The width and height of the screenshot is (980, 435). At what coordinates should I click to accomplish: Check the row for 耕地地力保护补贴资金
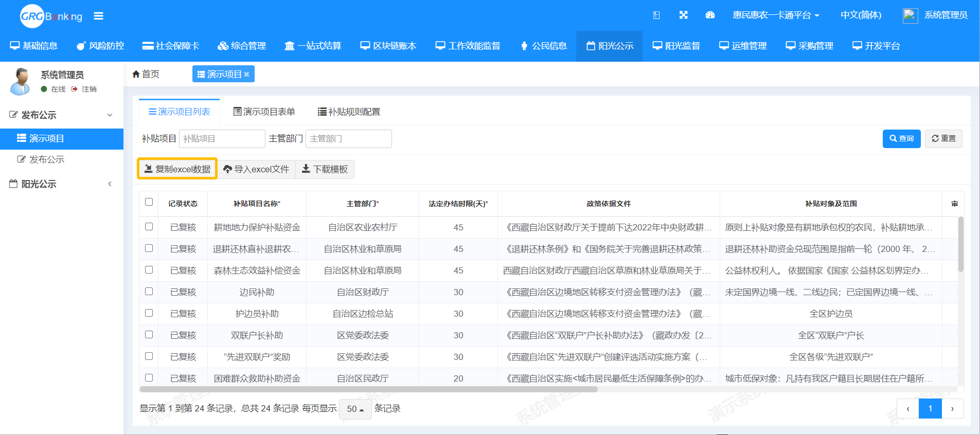click(149, 227)
